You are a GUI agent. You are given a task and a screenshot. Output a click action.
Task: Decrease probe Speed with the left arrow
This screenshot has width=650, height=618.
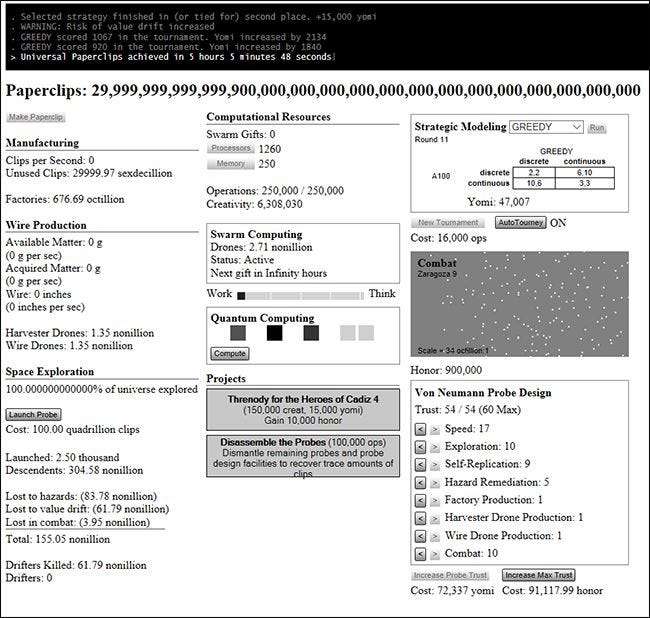coord(421,428)
